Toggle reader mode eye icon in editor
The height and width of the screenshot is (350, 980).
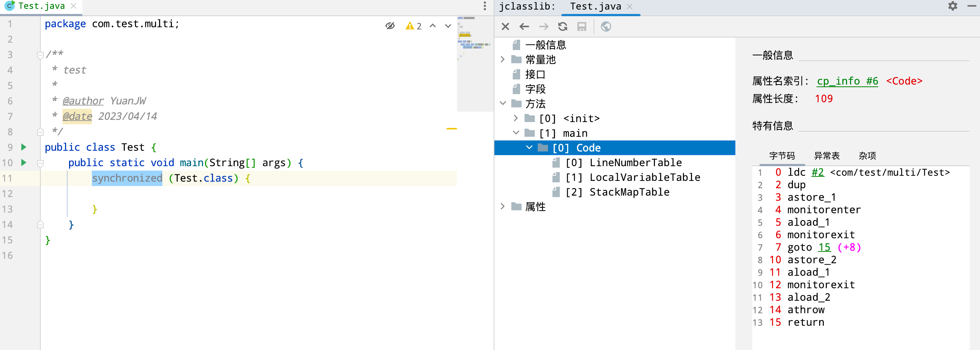[390, 26]
